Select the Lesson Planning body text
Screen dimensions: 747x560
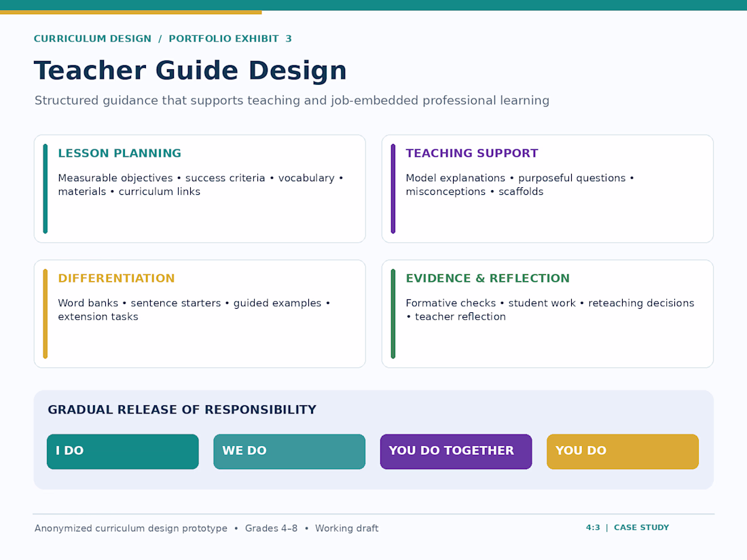click(x=200, y=185)
